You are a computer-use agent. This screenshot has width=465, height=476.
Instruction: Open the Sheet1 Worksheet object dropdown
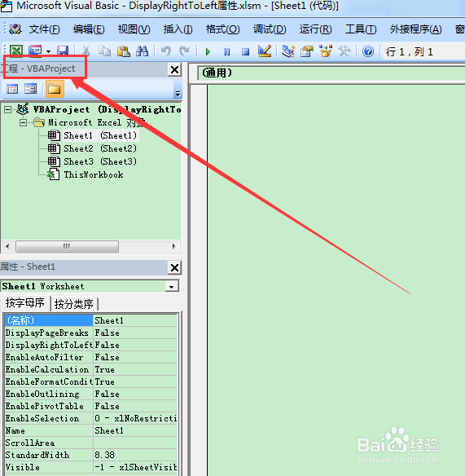point(172,287)
